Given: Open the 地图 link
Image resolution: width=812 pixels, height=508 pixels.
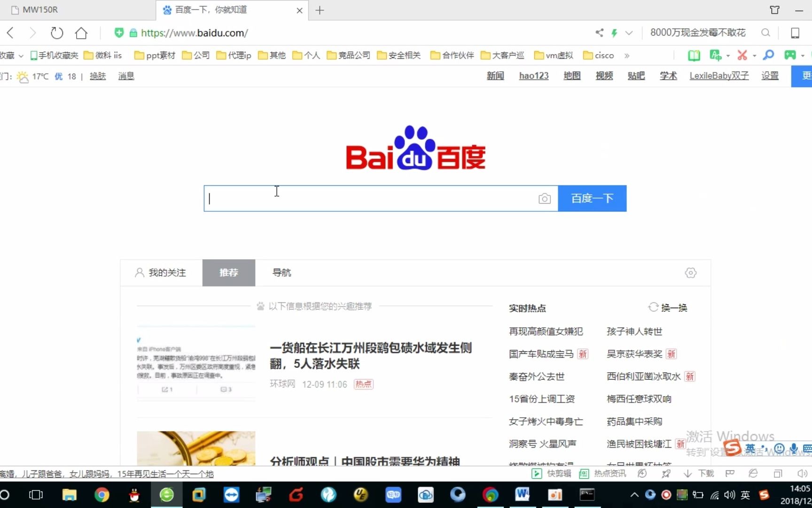Looking at the screenshot, I should click(x=572, y=76).
